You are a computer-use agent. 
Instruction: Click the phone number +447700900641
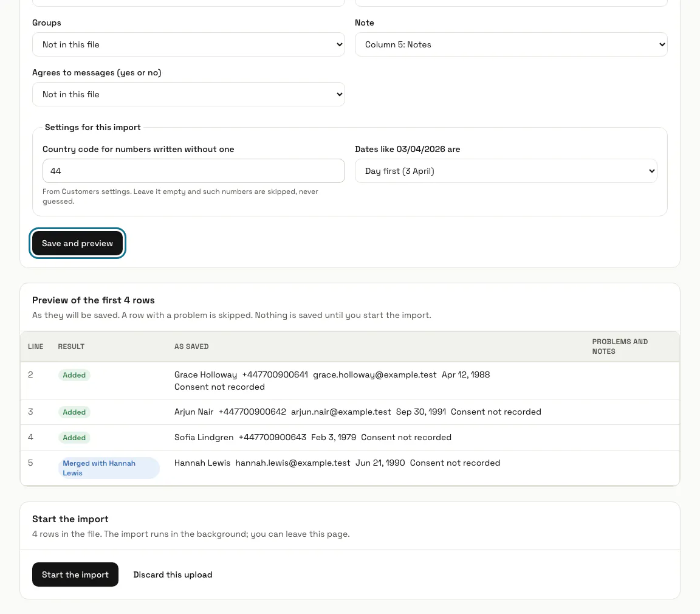coord(275,374)
